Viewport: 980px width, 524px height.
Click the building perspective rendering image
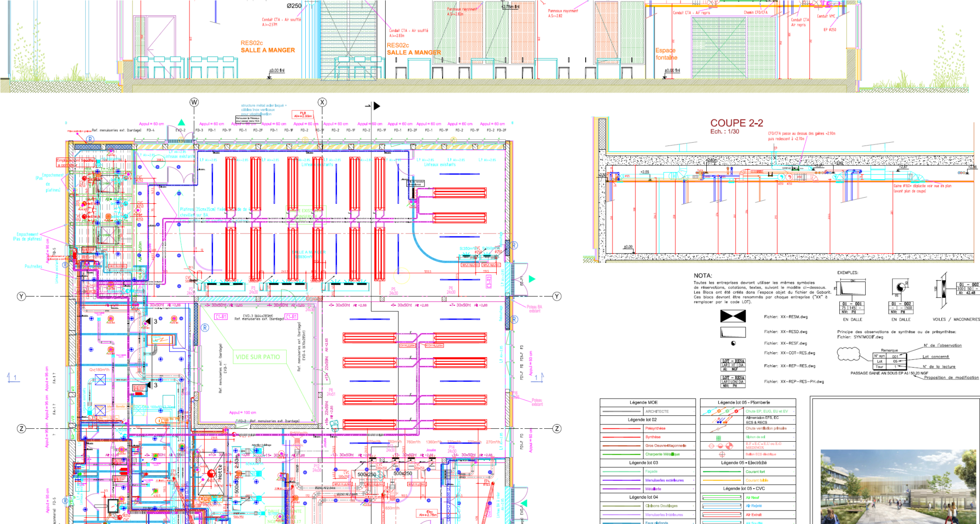pos(898,487)
